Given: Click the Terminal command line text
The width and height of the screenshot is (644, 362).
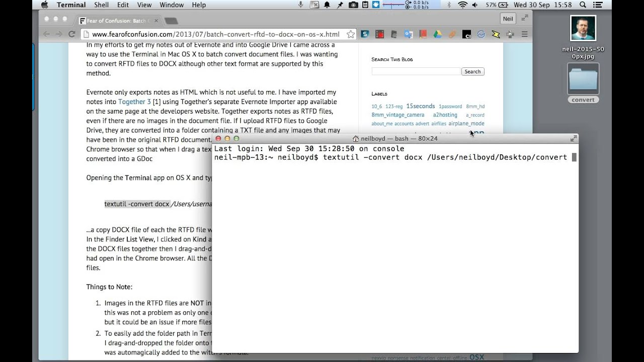Looking at the screenshot, I should tap(390, 157).
